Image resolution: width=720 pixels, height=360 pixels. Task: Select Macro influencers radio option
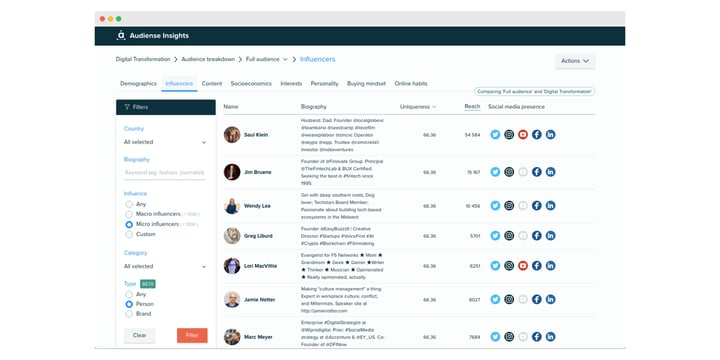129,214
